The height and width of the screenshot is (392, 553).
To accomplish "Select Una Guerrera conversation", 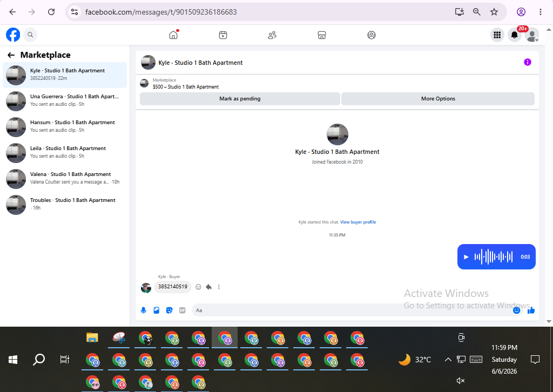I will 65,101.
